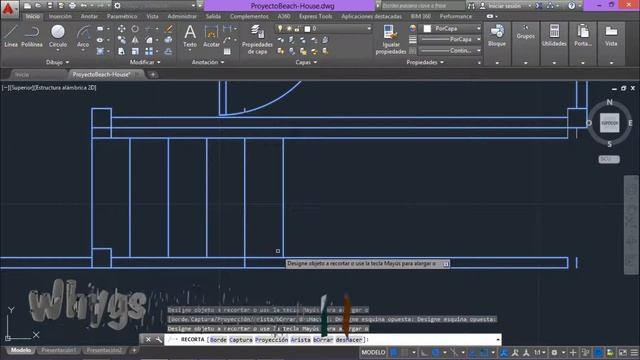Close the command line X button
Viewport: 640px width, 360px height.
pyautogui.click(x=148, y=340)
